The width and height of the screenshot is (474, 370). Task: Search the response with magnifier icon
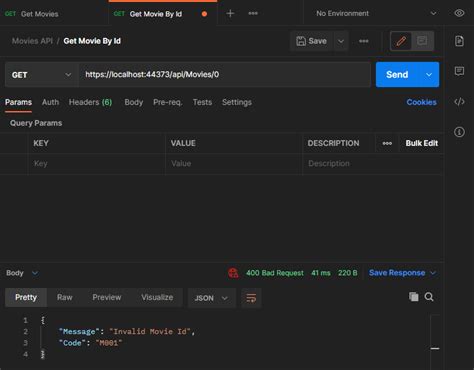pyautogui.click(x=429, y=297)
